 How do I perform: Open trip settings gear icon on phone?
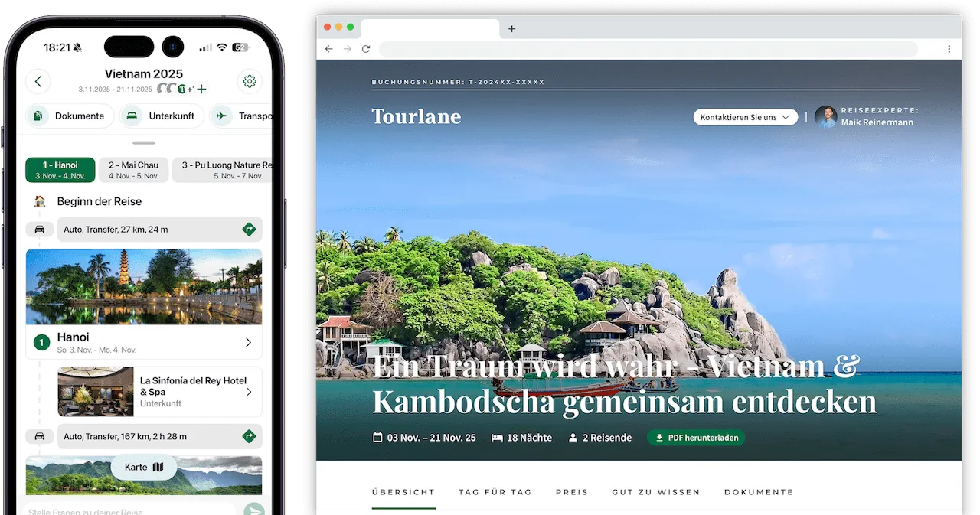[249, 81]
